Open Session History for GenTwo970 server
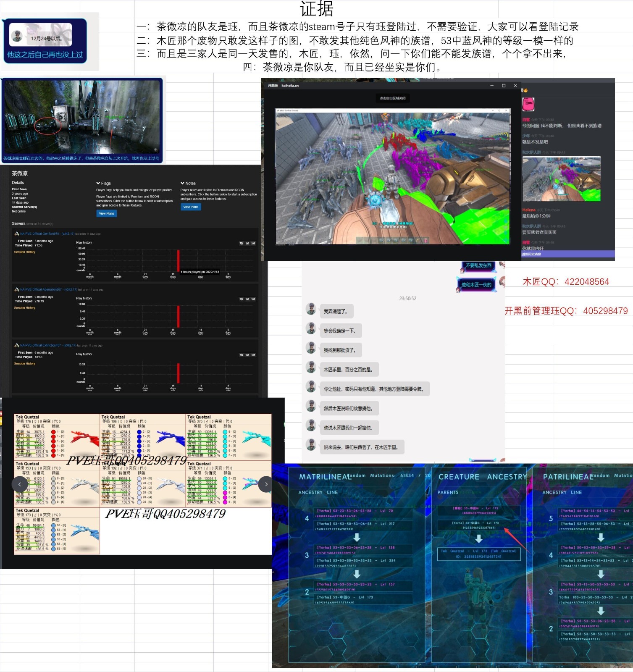This screenshot has width=633, height=672. coord(25,252)
